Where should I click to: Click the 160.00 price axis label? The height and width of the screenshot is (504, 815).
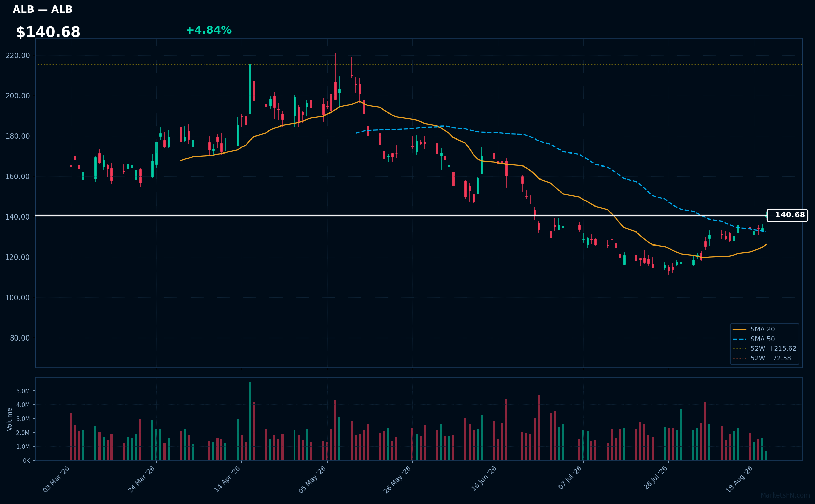(18, 177)
